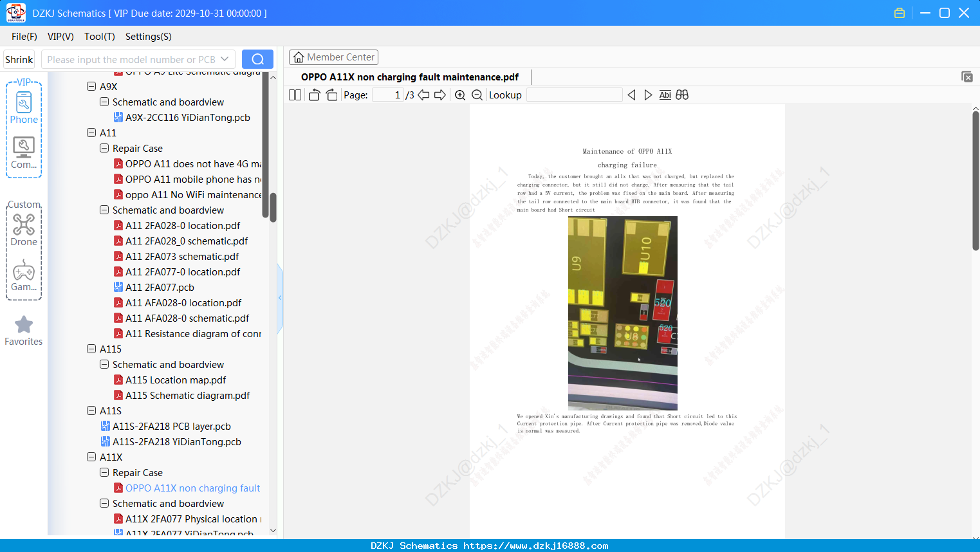Screen dimensions: 980x552
Task: Open the Member Center
Action: [333, 57]
